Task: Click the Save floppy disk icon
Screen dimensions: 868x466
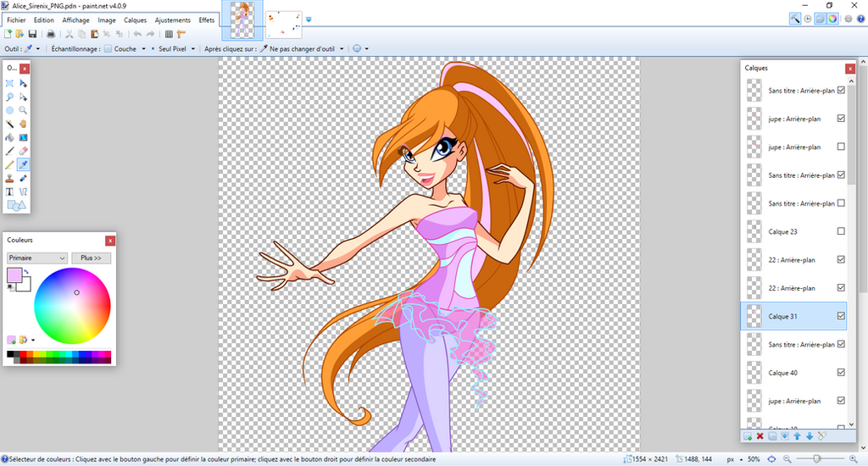Action: (x=32, y=34)
